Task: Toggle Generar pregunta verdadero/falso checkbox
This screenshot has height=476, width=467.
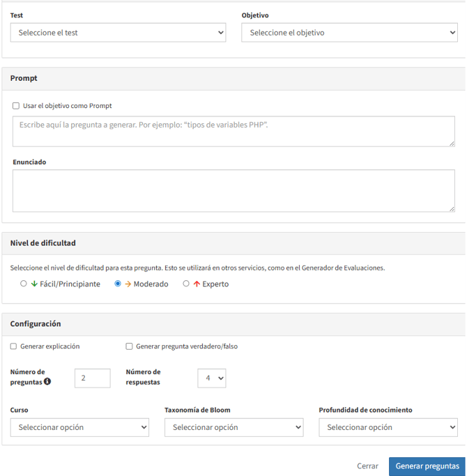Action: coord(129,346)
